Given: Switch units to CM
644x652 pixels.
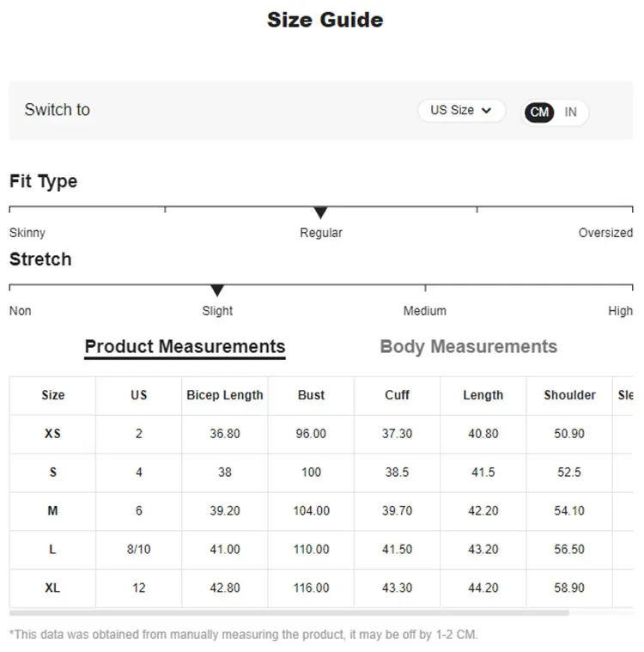Looking at the screenshot, I should (x=539, y=113).
